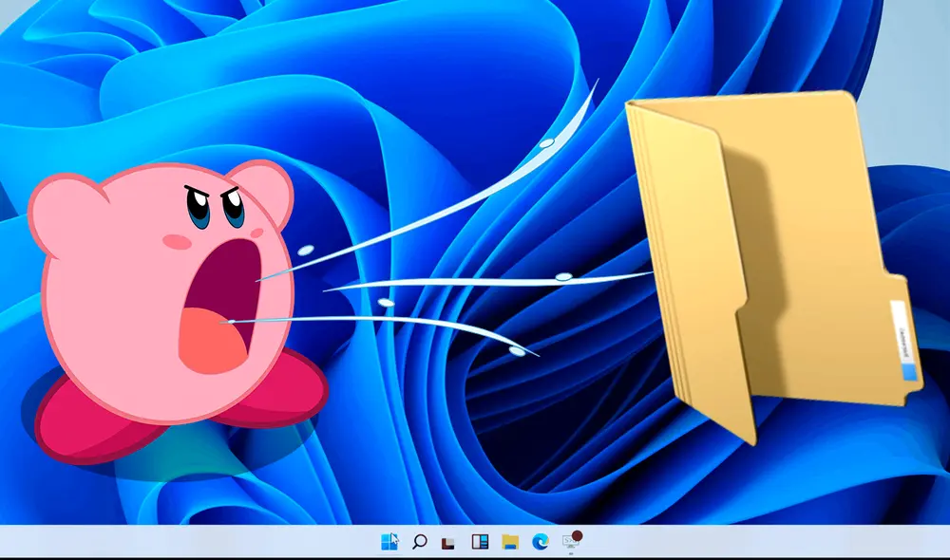Click the dark red badge on taskbar icon
Image resolution: width=950 pixels, height=560 pixels.
point(577,535)
